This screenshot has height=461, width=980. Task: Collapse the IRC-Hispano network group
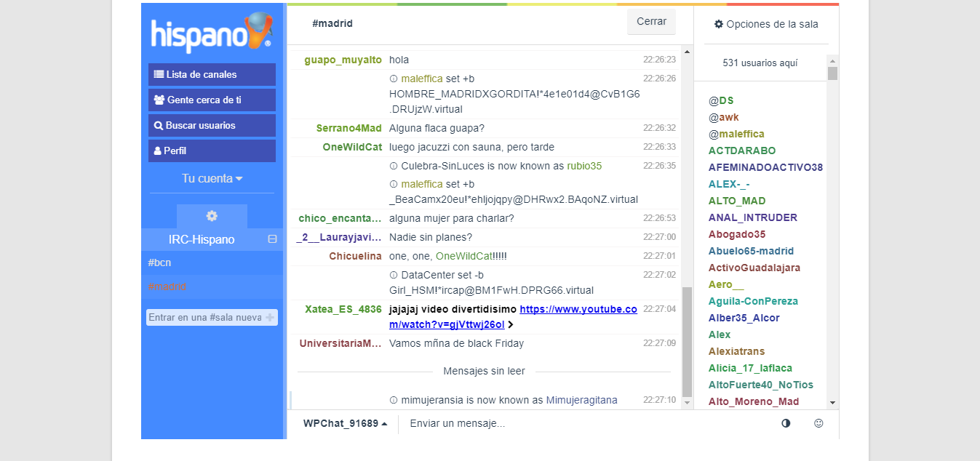(x=272, y=239)
